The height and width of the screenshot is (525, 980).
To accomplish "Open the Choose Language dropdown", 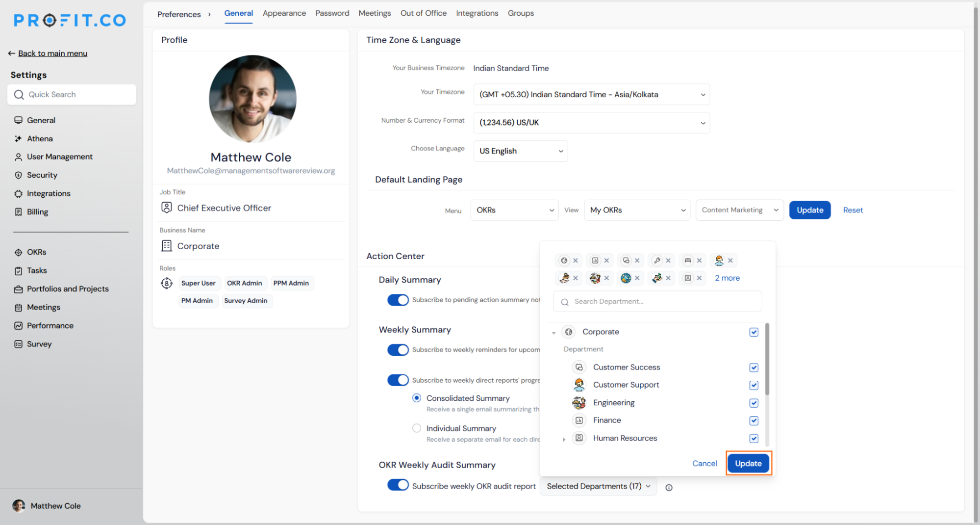I will (520, 151).
